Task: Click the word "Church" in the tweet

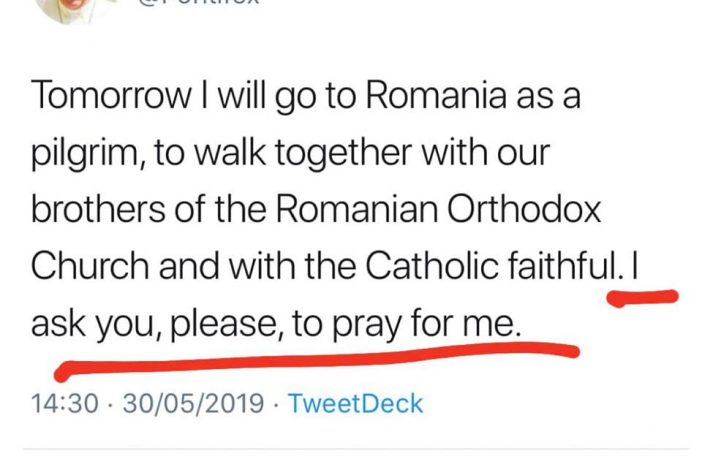Action: tap(90, 266)
